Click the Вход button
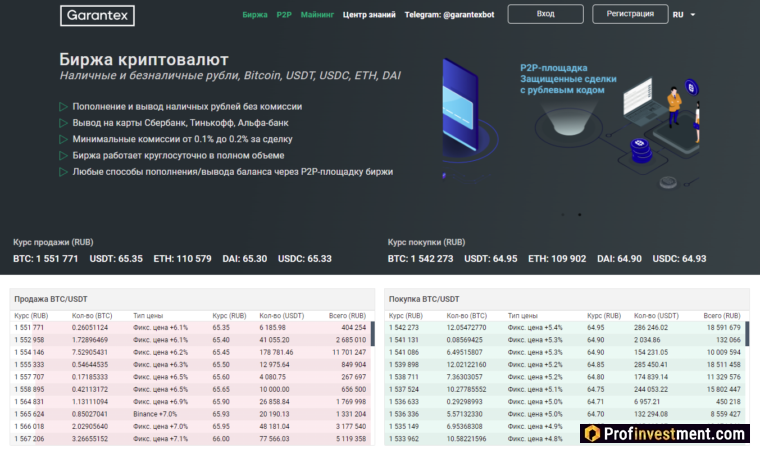760x453 pixels. 546,14
